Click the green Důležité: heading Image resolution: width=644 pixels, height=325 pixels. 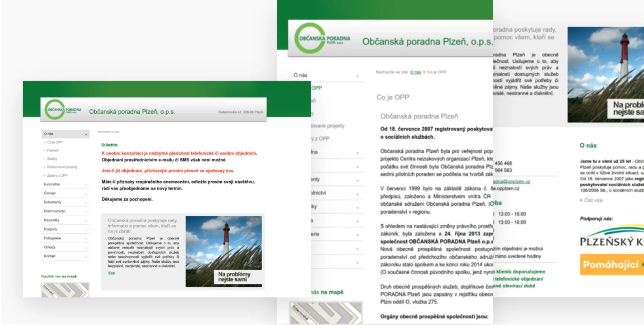(110, 145)
